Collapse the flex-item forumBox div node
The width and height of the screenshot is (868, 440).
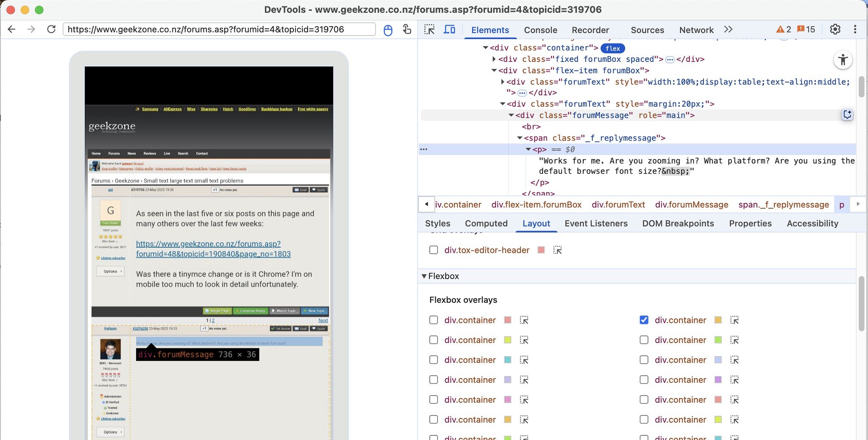pos(494,71)
